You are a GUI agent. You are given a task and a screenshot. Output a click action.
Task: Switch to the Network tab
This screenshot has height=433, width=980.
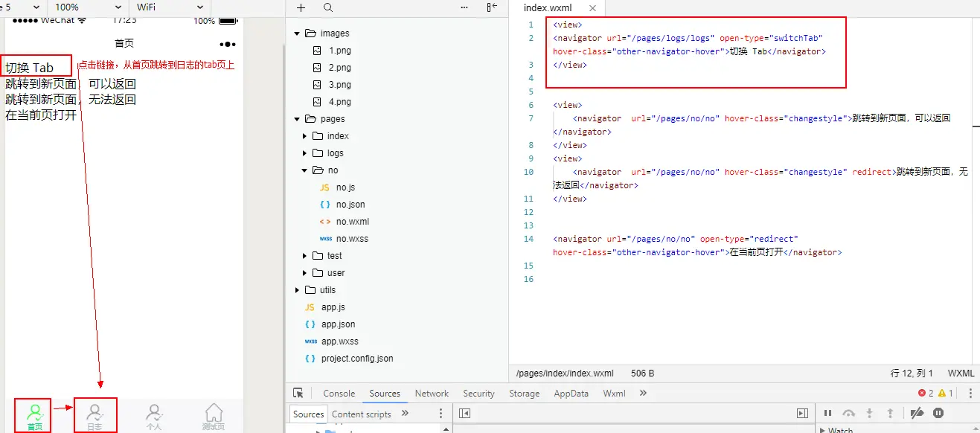click(x=432, y=394)
